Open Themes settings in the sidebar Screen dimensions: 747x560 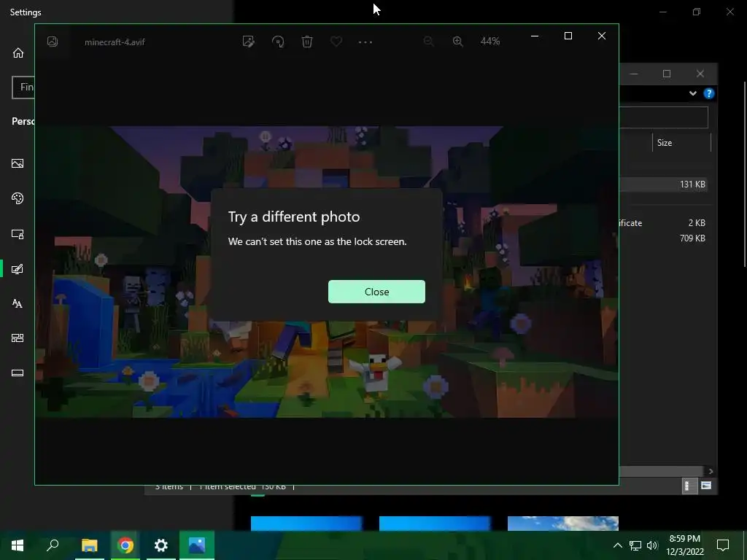click(x=18, y=269)
